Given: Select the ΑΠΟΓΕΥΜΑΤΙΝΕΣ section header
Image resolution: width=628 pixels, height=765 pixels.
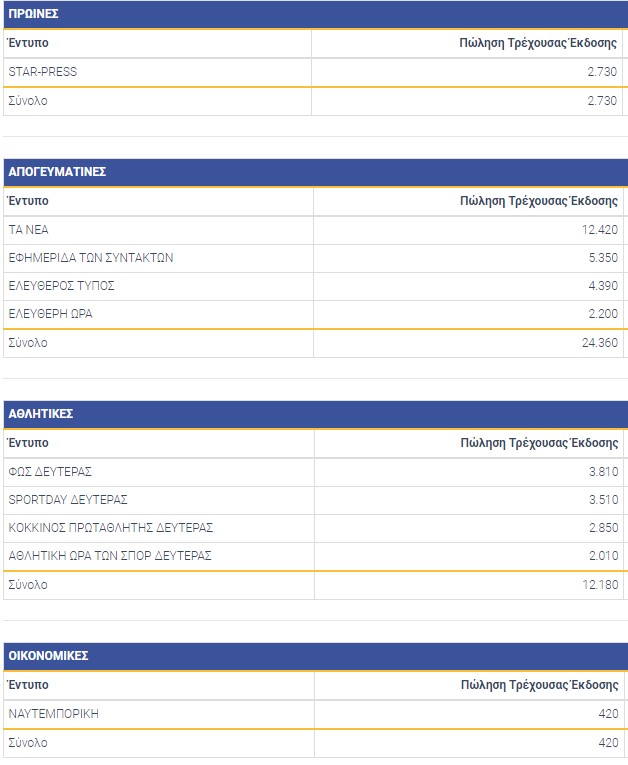Looking at the screenshot, I should pos(57,172).
